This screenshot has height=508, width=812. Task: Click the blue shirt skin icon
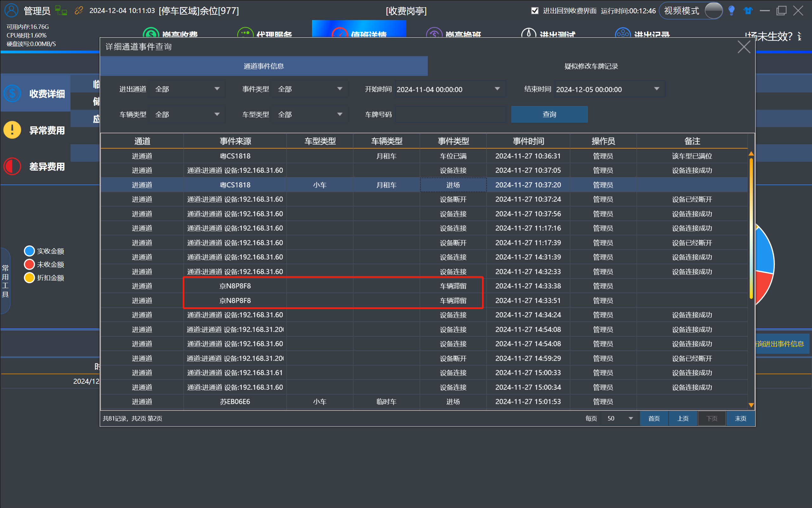pos(748,10)
